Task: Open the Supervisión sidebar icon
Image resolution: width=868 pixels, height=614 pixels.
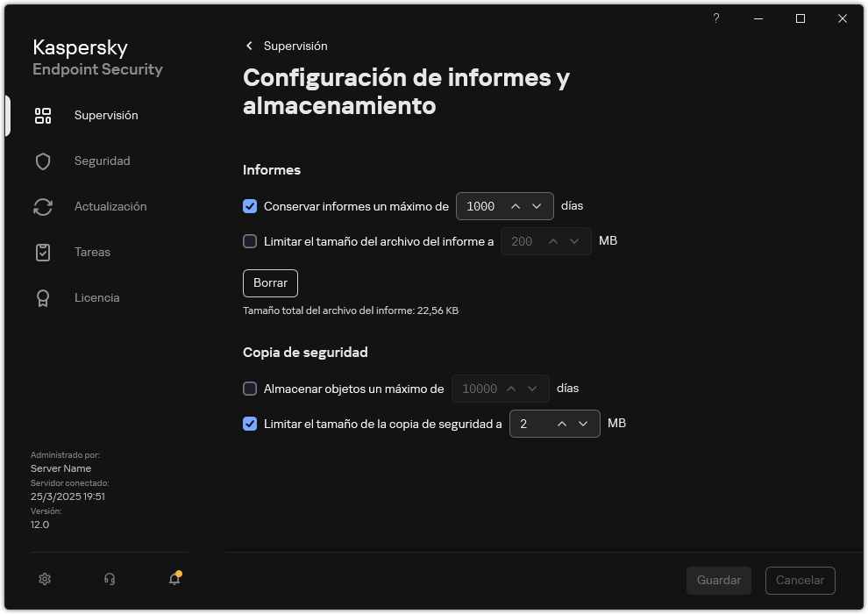Action: (x=43, y=115)
